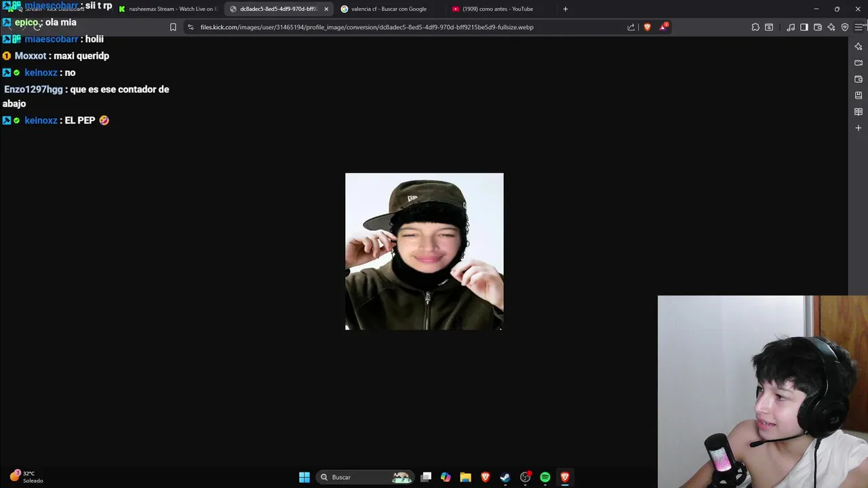Click chat message 'EL PEP'
Viewport: 868px width, 488px height.
[x=87, y=120]
